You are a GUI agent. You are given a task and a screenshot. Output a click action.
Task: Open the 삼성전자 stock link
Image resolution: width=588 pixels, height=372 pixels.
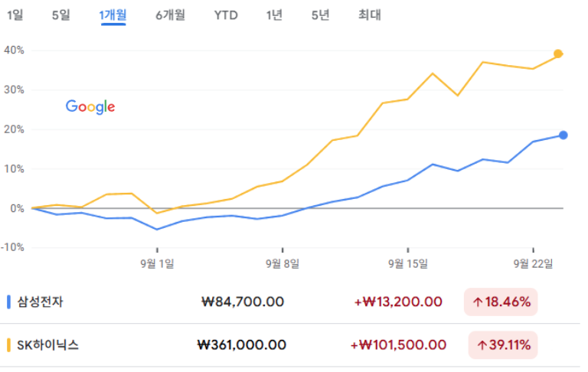[40, 302]
